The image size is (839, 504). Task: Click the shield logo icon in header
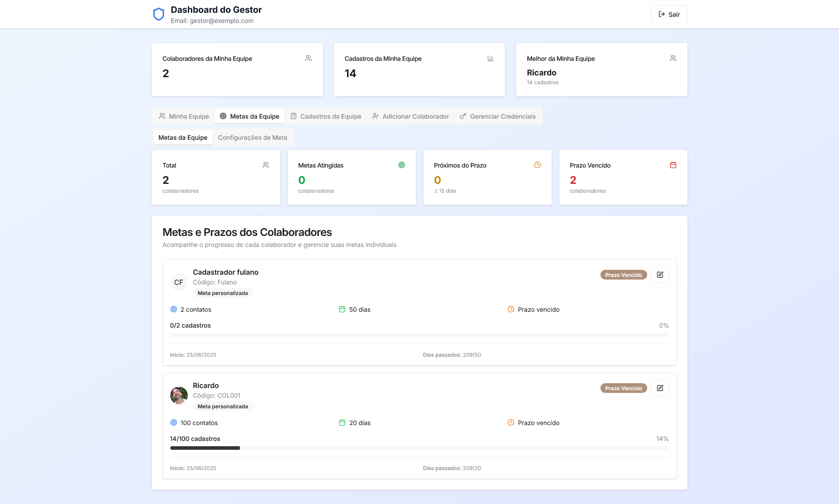(158, 14)
